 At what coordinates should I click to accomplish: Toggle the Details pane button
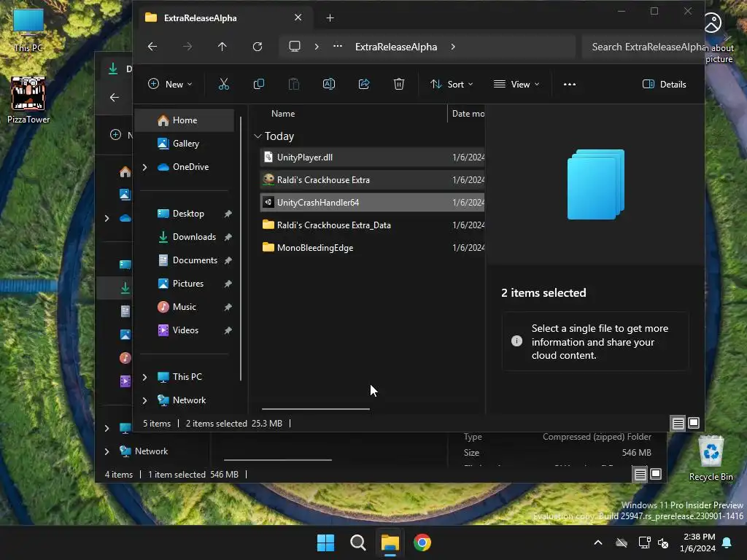[664, 85]
